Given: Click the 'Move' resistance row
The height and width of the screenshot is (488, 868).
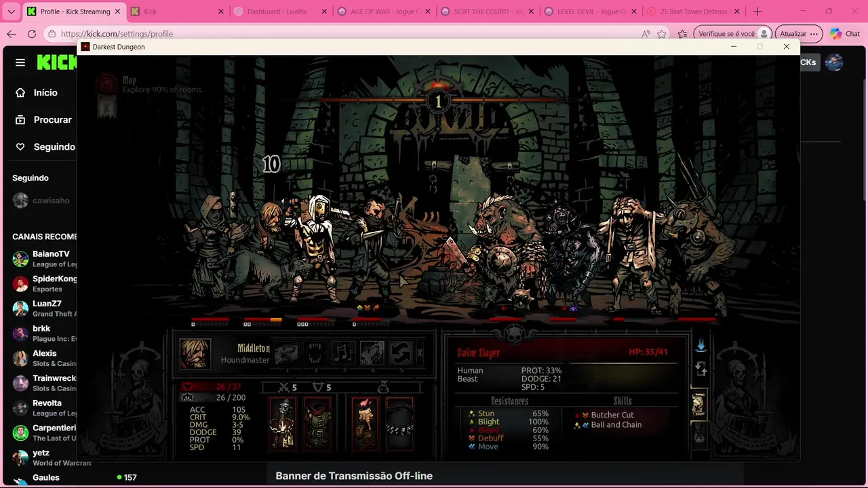Looking at the screenshot, I should tap(509, 446).
